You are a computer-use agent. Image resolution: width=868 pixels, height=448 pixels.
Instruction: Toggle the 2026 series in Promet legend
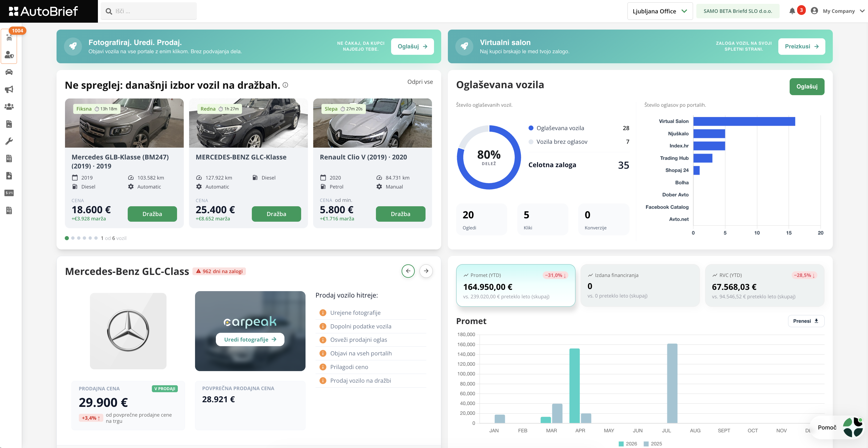[x=628, y=444]
